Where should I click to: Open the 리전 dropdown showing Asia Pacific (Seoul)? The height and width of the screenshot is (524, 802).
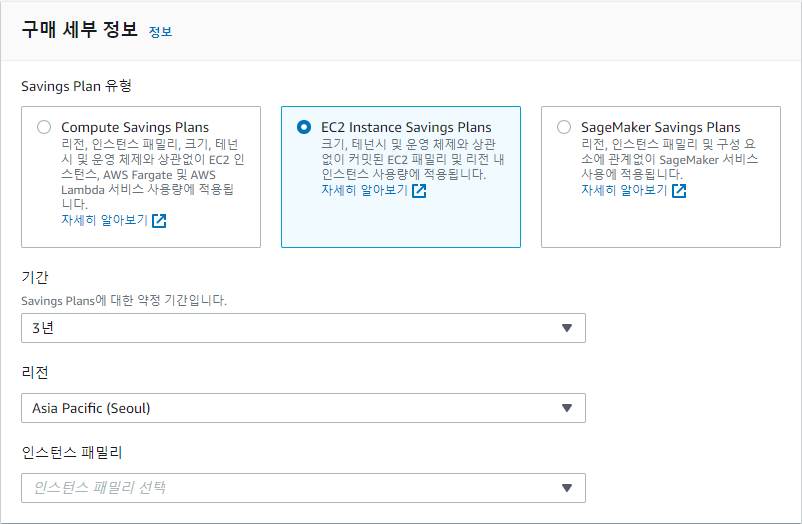coord(303,408)
